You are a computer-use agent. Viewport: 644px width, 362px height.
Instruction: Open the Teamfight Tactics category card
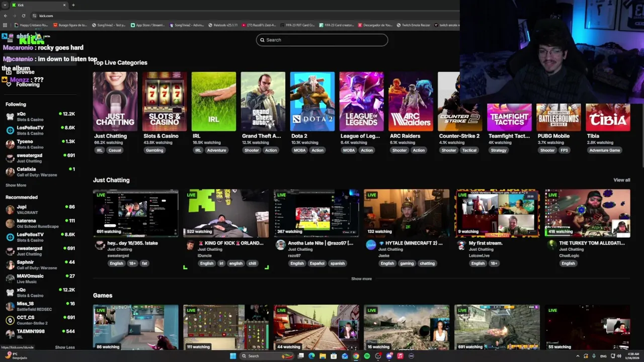coord(509,118)
